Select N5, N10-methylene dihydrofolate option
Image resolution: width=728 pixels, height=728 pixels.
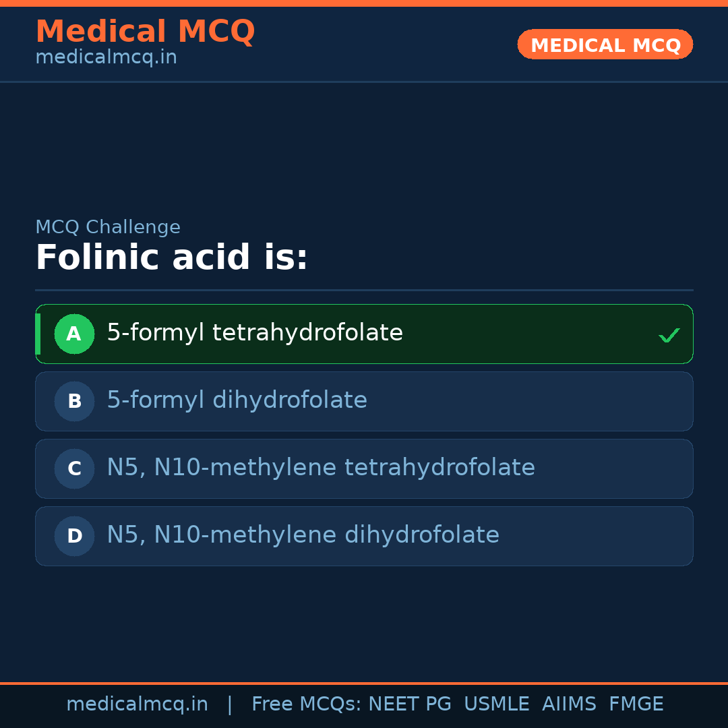tap(303, 535)
